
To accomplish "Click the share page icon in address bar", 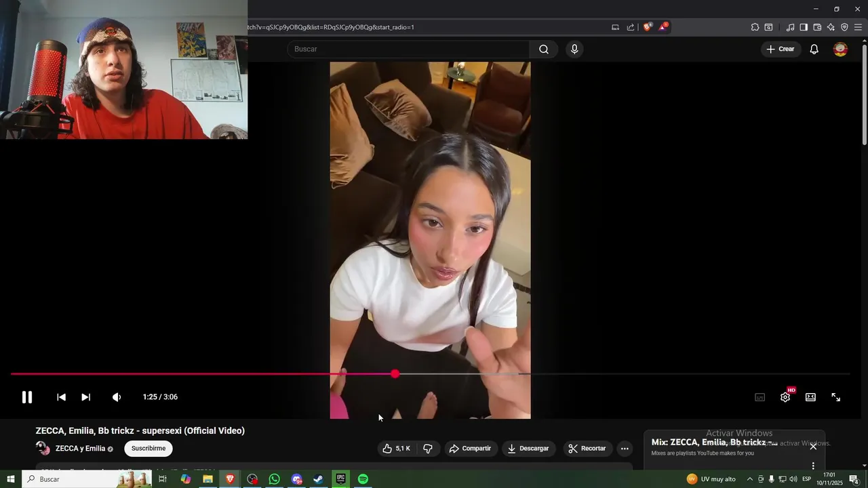I will [631, 27].
